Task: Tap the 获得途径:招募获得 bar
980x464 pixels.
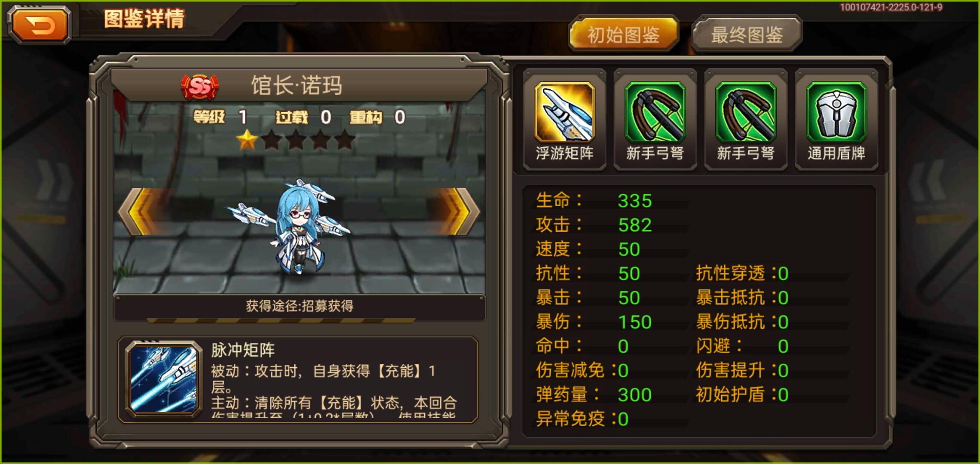Action: point(300,307)
